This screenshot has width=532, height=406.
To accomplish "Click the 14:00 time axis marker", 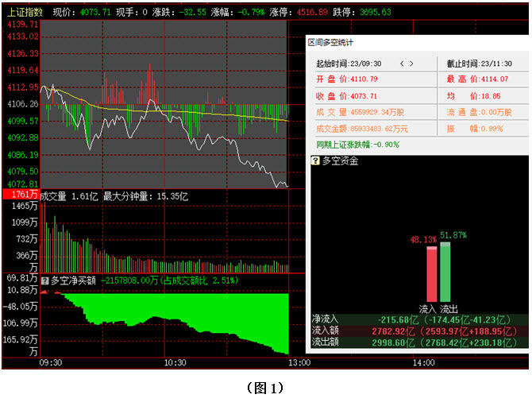I will (425, 362).
